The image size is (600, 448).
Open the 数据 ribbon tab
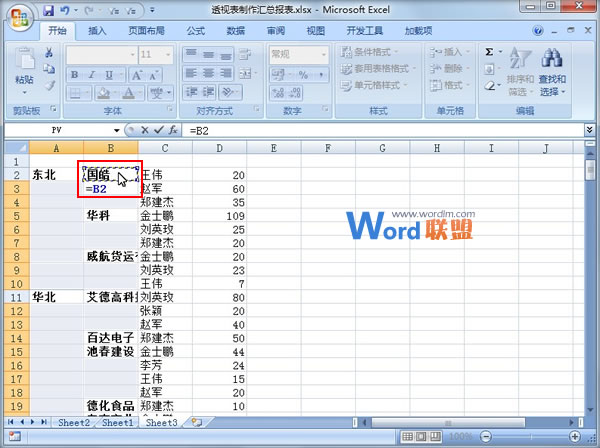[x=236, y=31]
